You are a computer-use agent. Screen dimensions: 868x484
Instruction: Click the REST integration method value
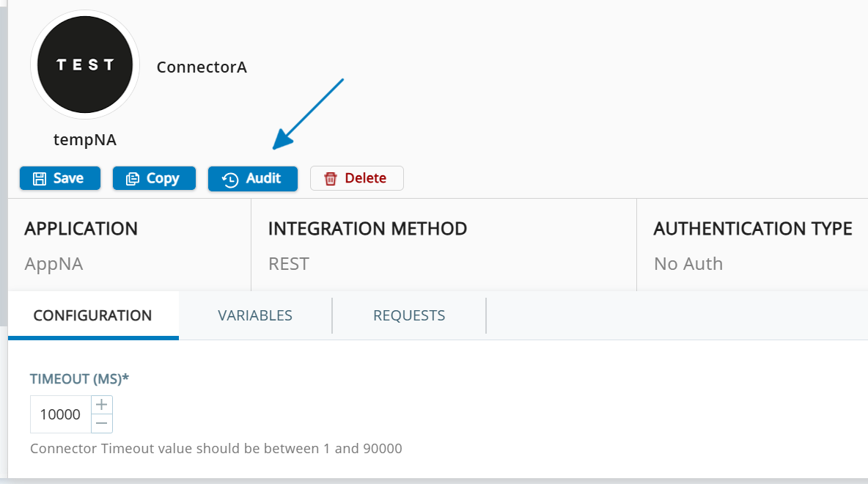pyautogui.click(x=289, y=264)
